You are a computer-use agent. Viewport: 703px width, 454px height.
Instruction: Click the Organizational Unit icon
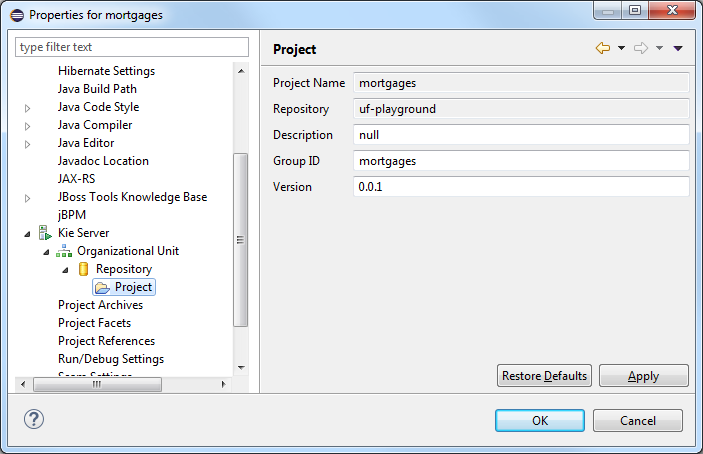pos(64,251)
